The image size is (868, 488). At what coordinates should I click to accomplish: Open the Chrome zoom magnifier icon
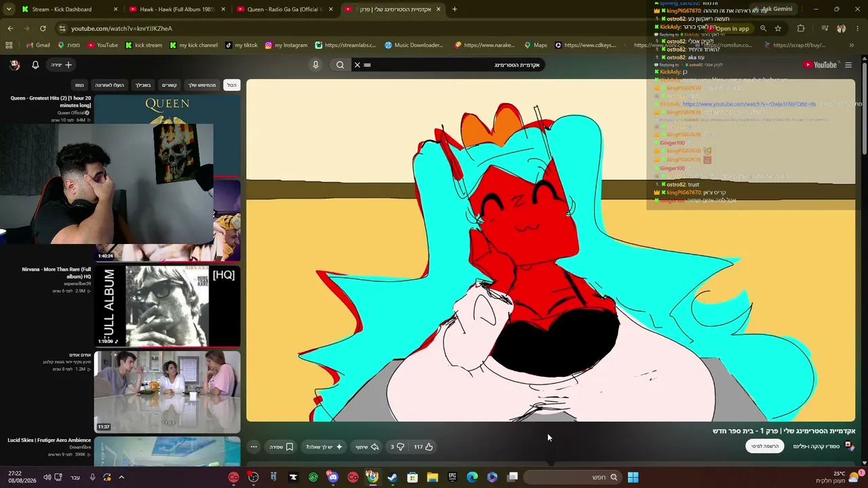[763, 28]
